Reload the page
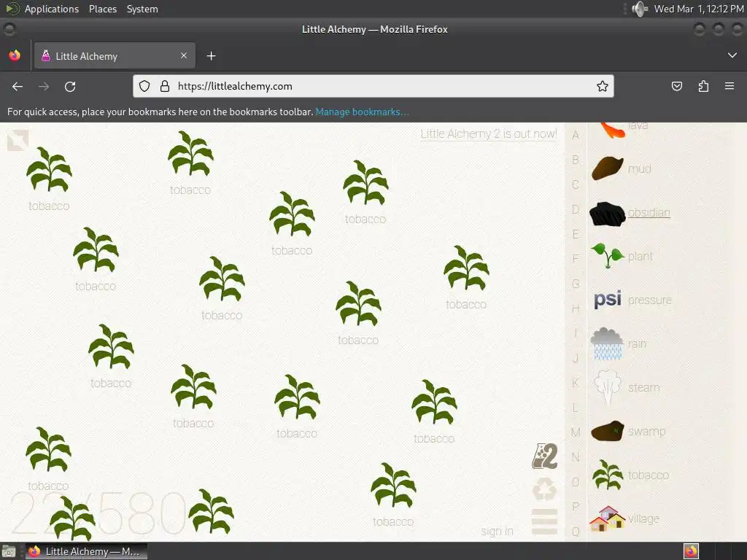 [70, 86]
